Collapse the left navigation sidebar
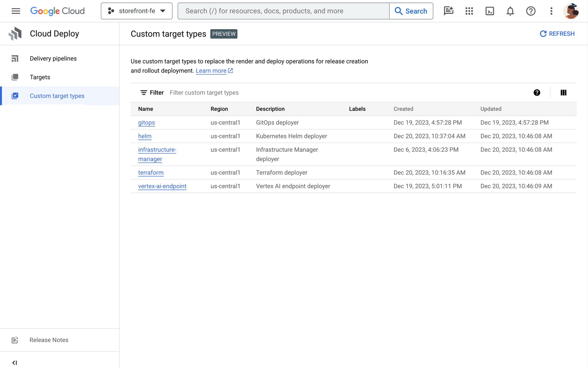 pyautogui.click(x=14, y=362)
